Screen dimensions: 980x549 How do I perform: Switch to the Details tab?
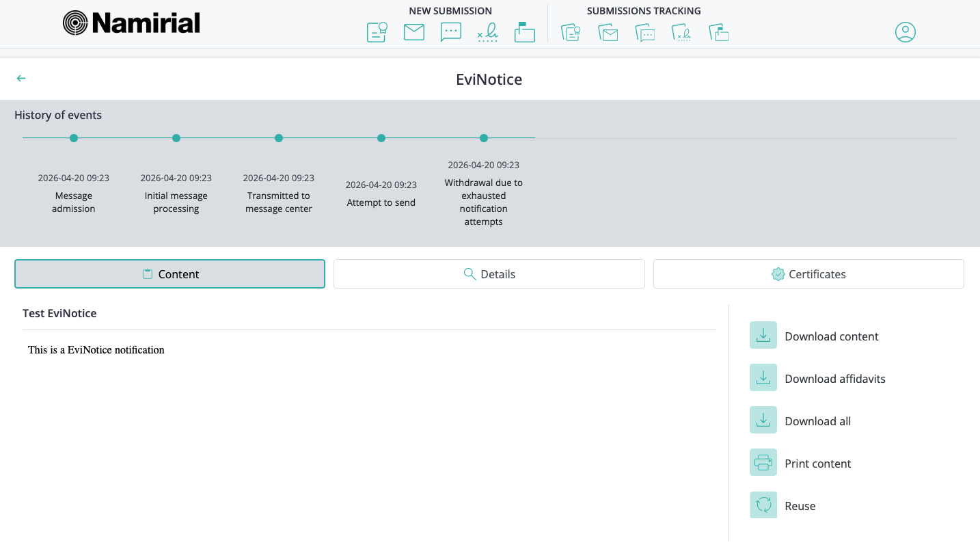tap(489, 273)
